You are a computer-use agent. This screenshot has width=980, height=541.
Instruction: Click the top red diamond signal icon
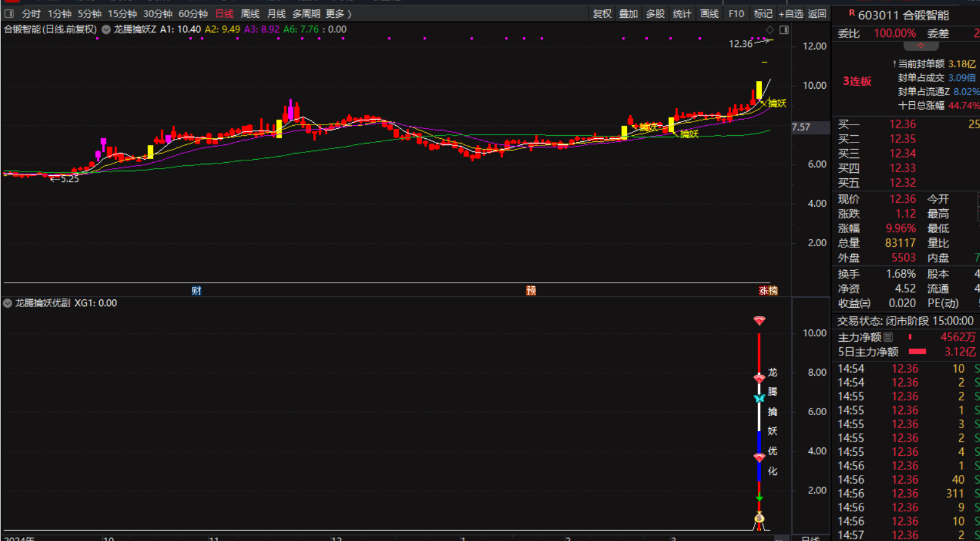pos(759,321)
